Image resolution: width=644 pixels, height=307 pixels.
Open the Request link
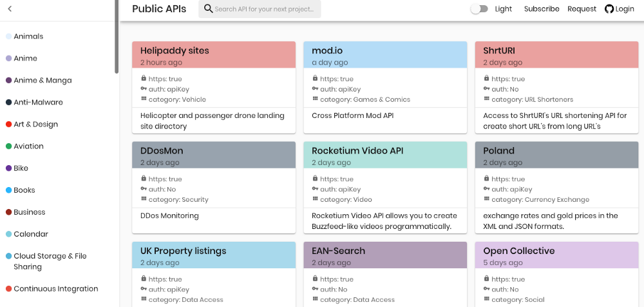[x=582, y=8]
